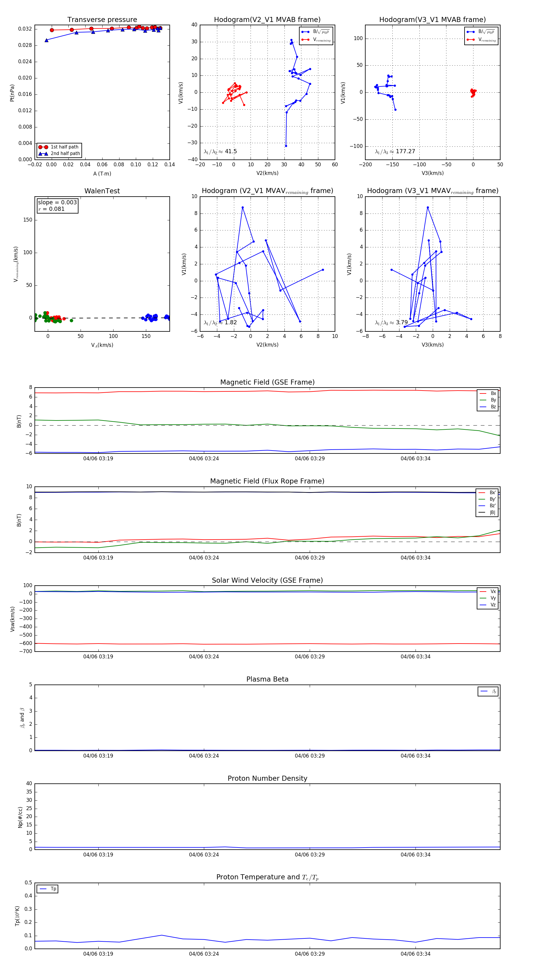Select the beta_p legend in Plasma Beta plot
535x980 pixels.
488,691
